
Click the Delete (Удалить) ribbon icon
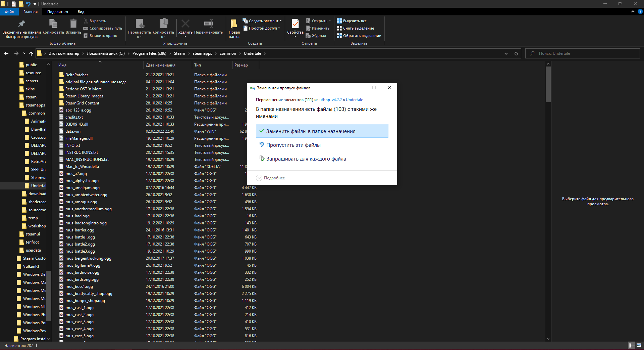pos(185,27)
